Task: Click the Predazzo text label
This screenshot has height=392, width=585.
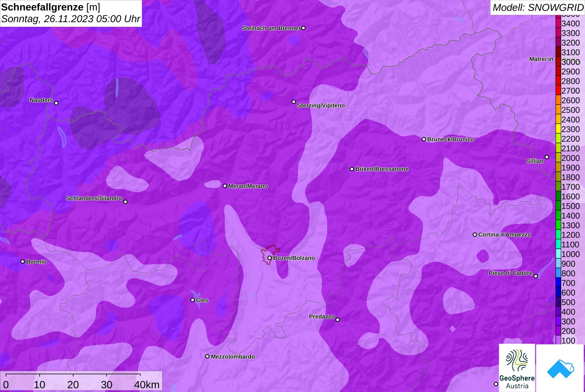Action: pyautogui.click(x=322, y=316)
